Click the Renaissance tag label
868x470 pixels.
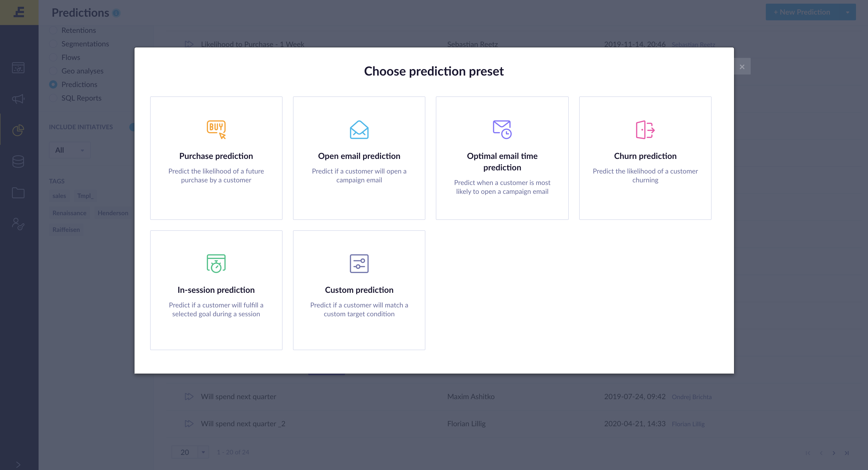pos(70,212)
